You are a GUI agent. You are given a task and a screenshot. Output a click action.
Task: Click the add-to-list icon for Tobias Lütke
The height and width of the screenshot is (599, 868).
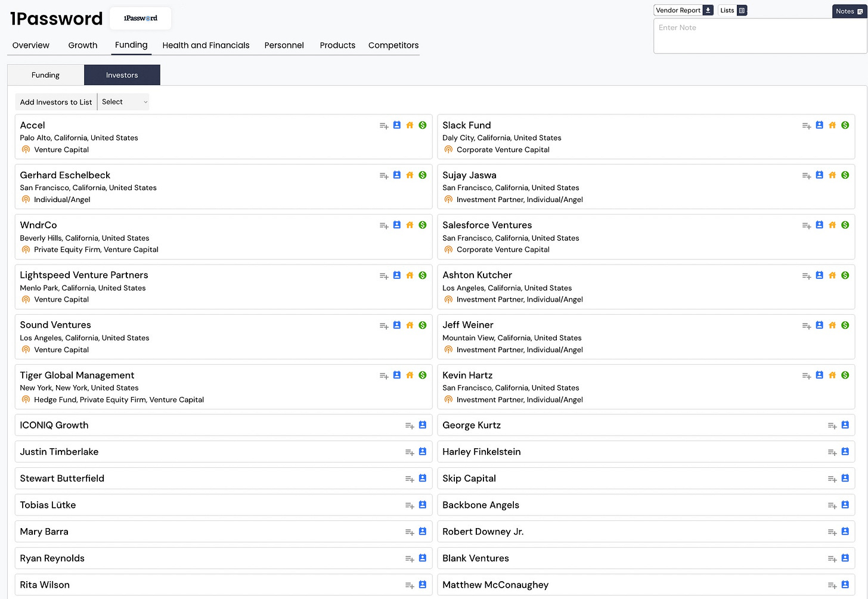point(410,506)
